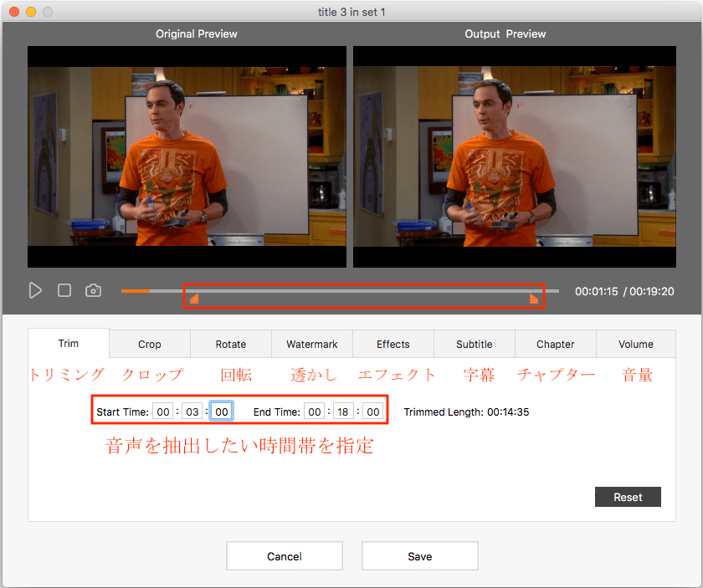Select the Subtitle tab
This screenshot has height=588, width=703.
(x=475, y=345)
